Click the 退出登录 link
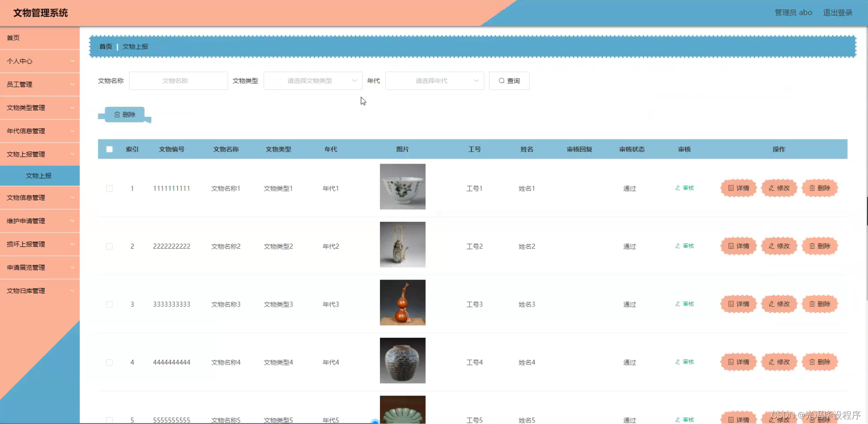The height and width of the screenshot is (424, 868). tap(837, 13)
